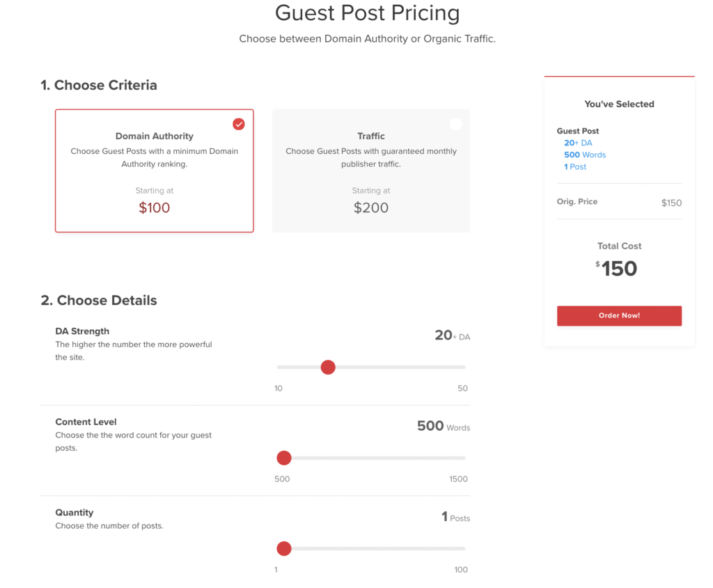Select the Traffic card starting at $200
This screenshot has height=588, width=713.
[371, 170]
